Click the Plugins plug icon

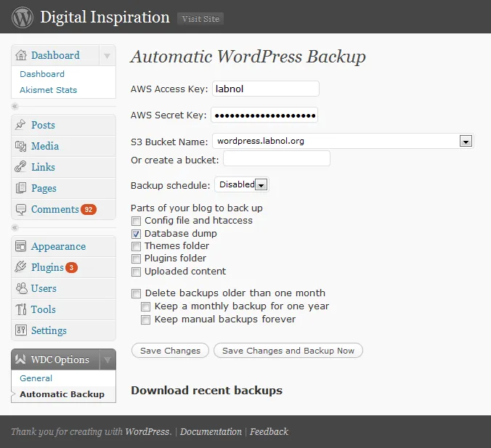[x=20, y=267]
